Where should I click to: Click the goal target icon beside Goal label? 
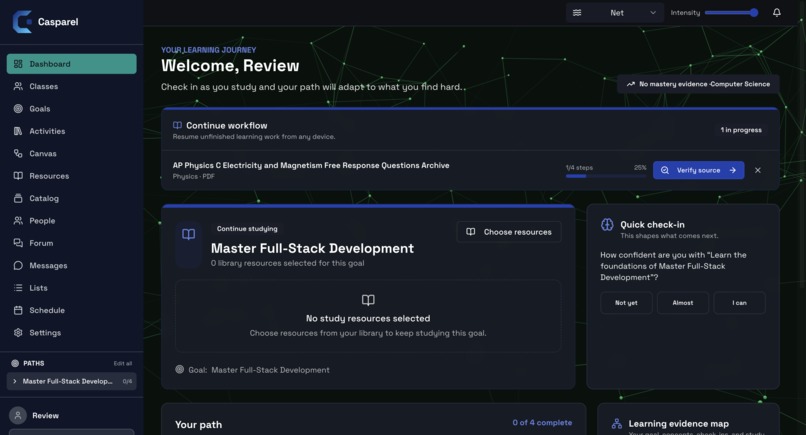pyautogui.click(x=179, y=369)
